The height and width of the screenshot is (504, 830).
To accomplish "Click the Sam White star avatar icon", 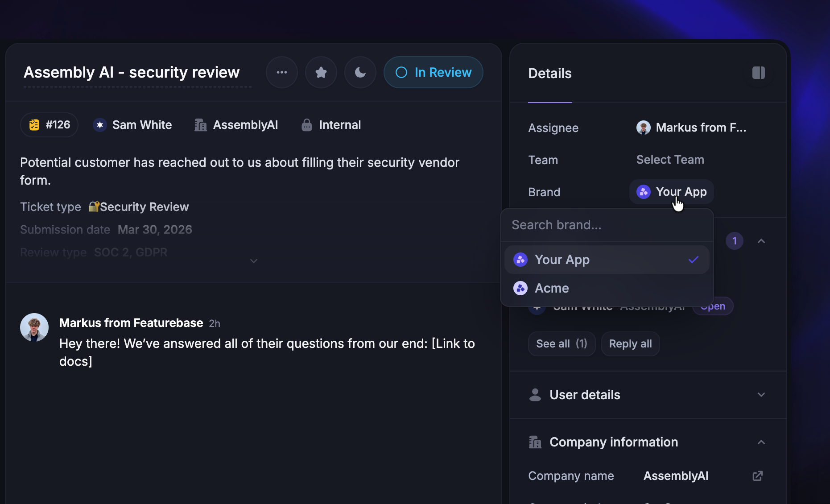I will click(100, 125).
